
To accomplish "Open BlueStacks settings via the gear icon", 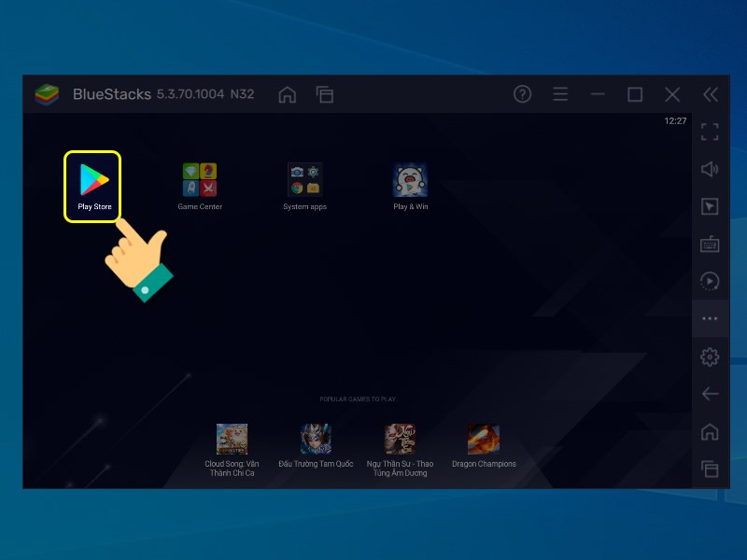I will (x=710, y=357).
